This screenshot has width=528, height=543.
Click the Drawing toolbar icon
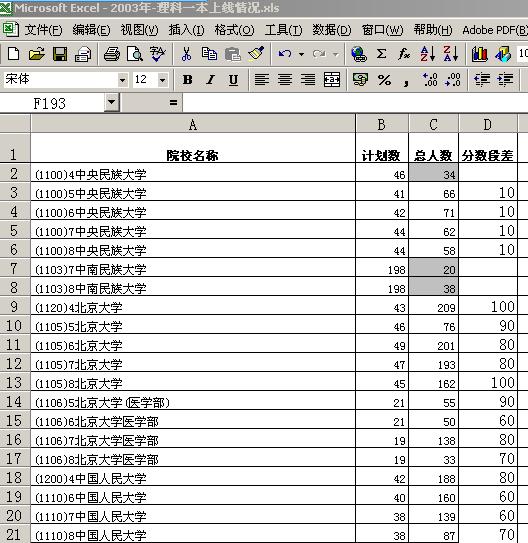click(x=503, y=54)
